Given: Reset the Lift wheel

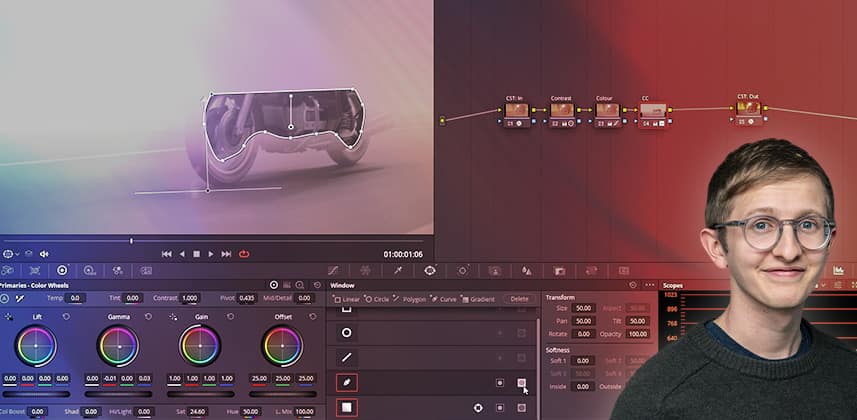Looking at the screenshot, I should 66,317.
